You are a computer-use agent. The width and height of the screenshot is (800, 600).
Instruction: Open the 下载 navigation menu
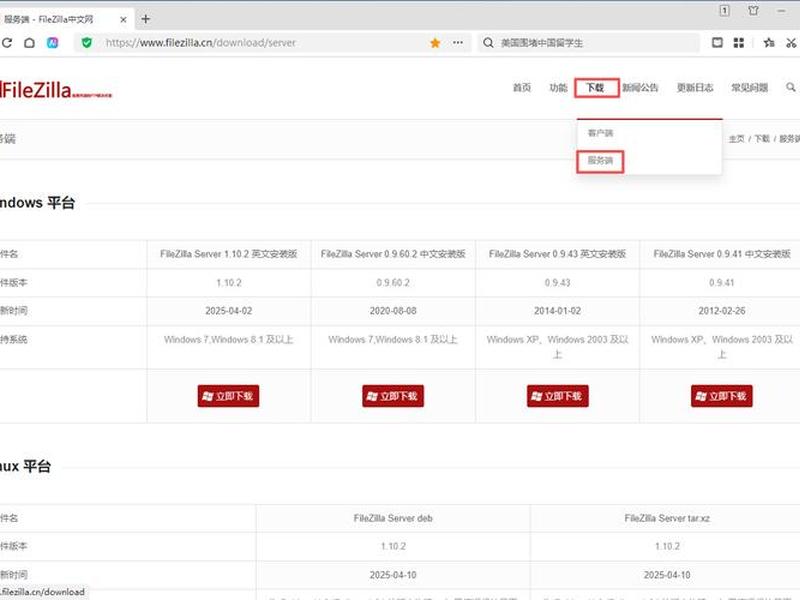click(x=596, y=88)
